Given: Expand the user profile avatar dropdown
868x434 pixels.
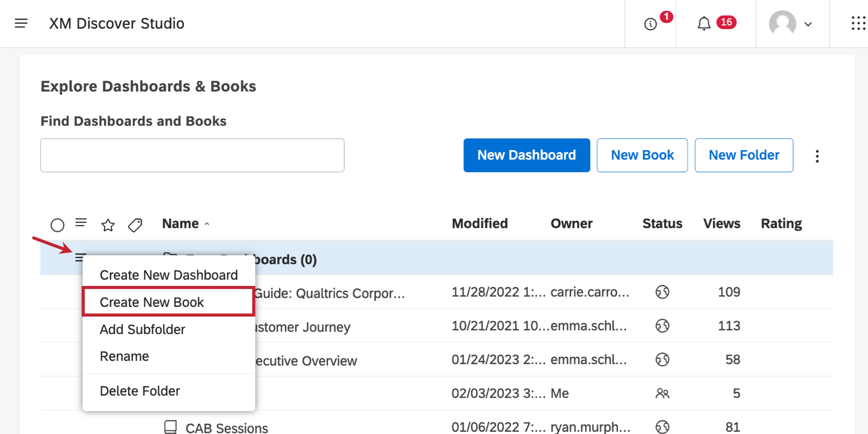Looking at the screenshot, I should click(x=791, y=23).
